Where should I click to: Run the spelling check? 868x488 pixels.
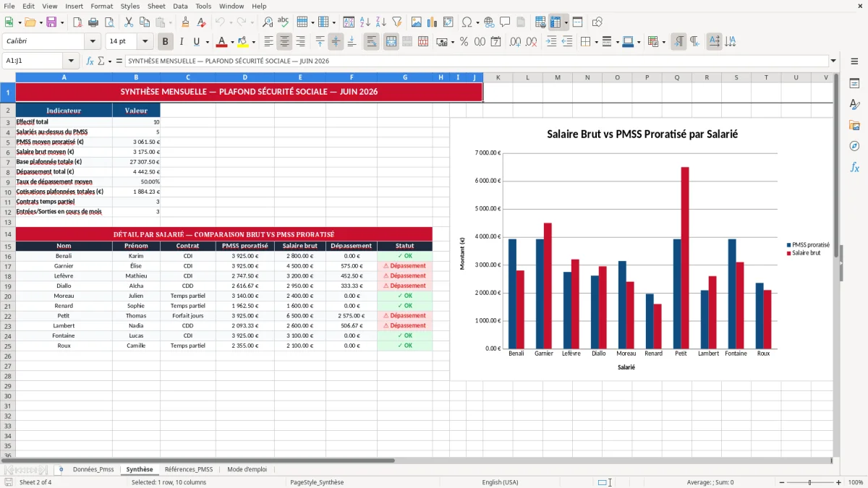(284, 22)
